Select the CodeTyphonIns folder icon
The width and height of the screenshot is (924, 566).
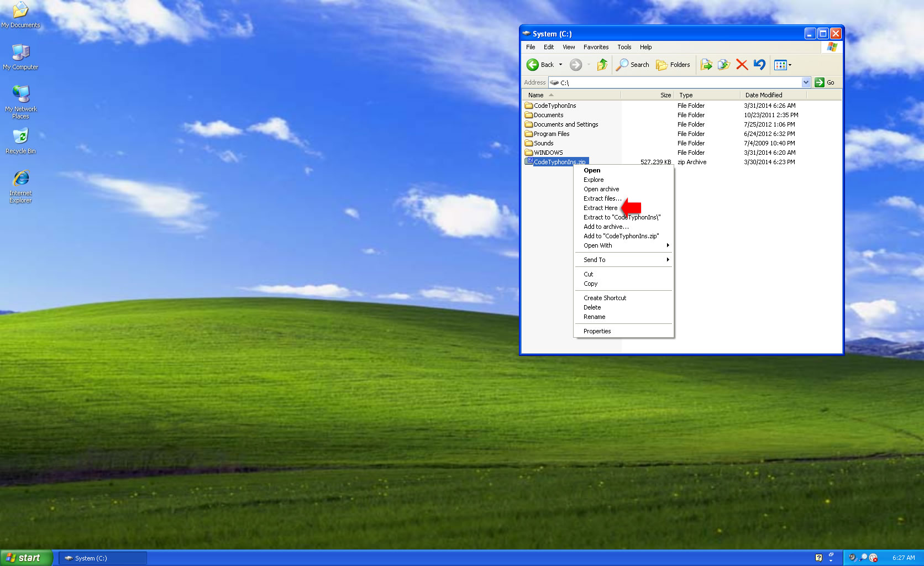click(529, 106)
